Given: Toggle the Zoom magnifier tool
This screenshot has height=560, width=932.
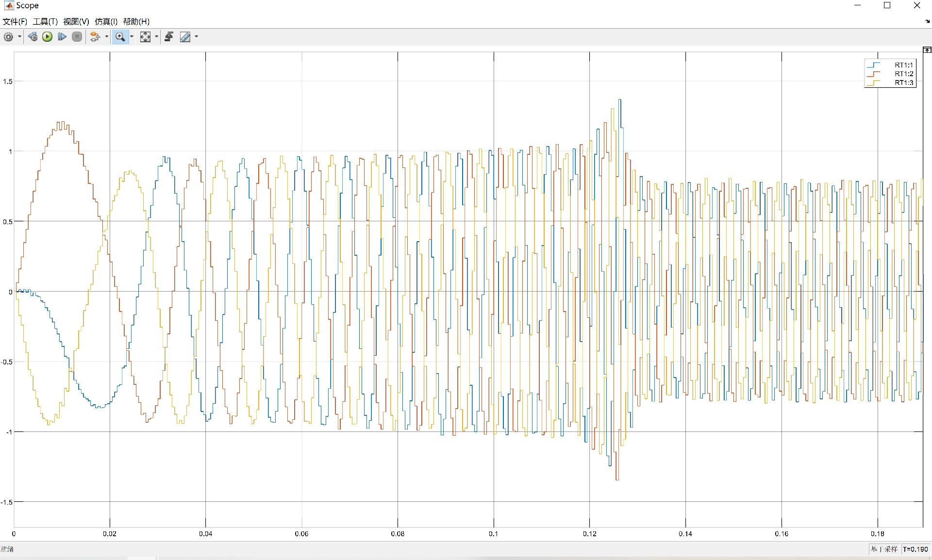Looking at the screenshot, I should [120, 37].
